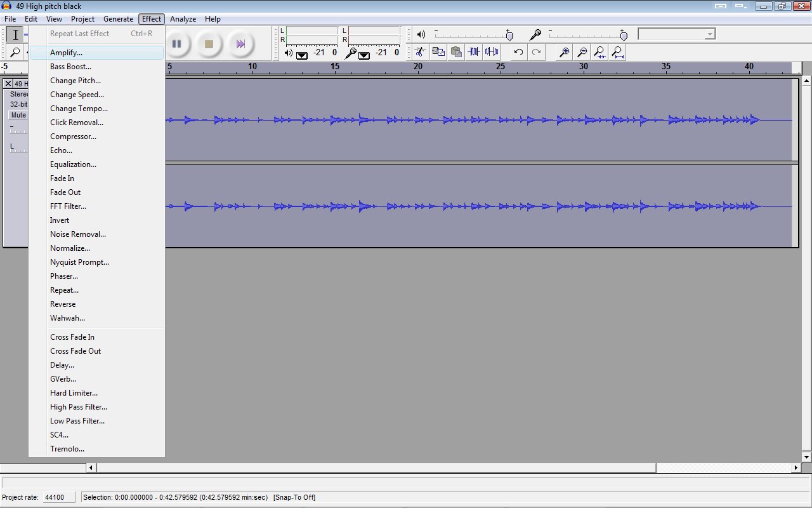Image resolution: width=812 pixels, height=508 pixels.
Task: Zoom out on the waveform
Action: [582, 52]
